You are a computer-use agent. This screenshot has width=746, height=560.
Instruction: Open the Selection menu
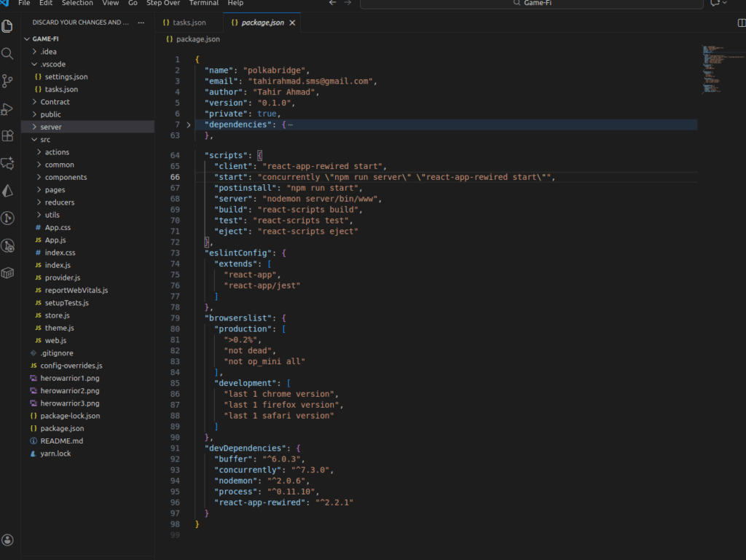77,3
